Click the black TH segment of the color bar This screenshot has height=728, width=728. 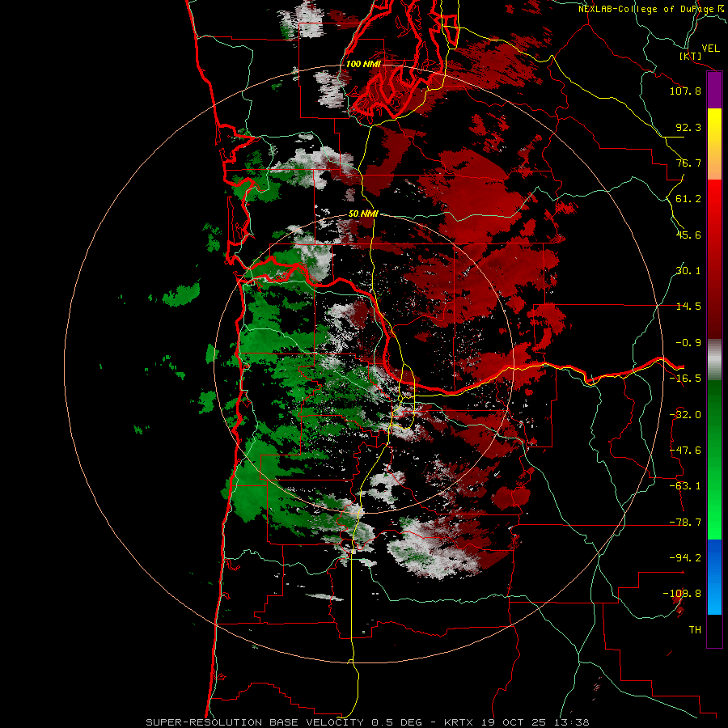[714, 630]
